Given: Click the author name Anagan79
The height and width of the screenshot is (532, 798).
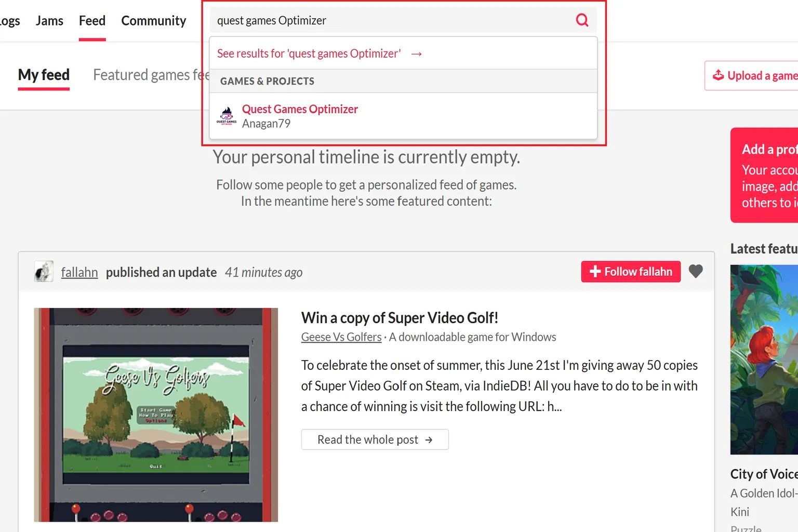Looking at the screenshot, I should (x=266, y=124).
